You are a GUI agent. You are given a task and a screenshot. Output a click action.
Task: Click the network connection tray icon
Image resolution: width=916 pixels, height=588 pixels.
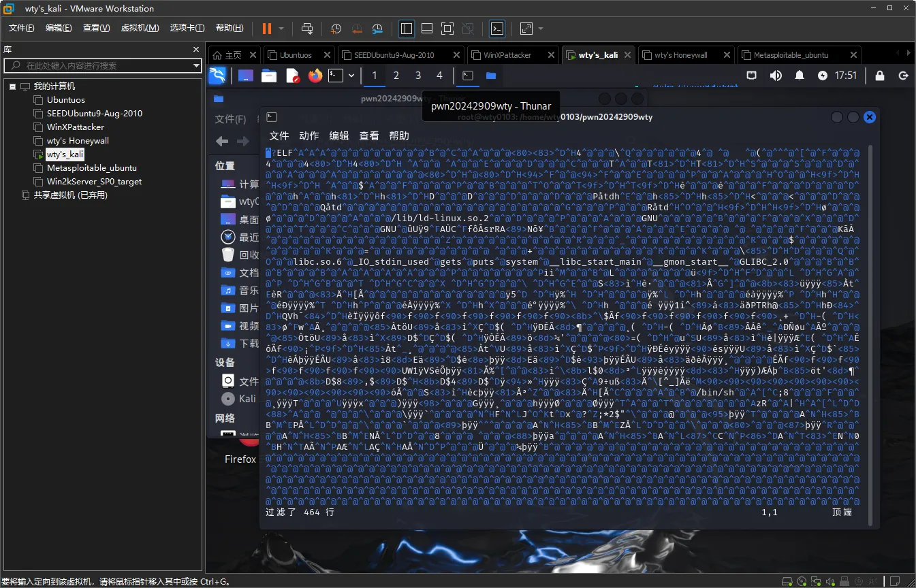(752, 76)
